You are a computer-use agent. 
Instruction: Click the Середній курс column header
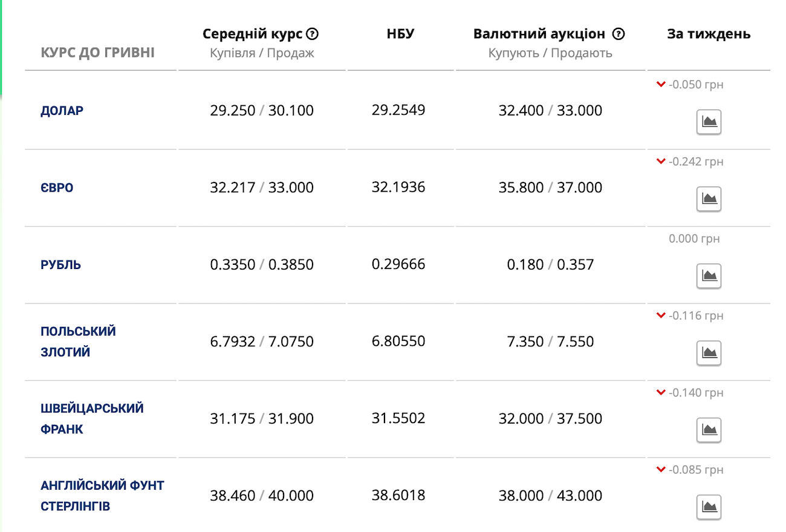click(252, 34)
